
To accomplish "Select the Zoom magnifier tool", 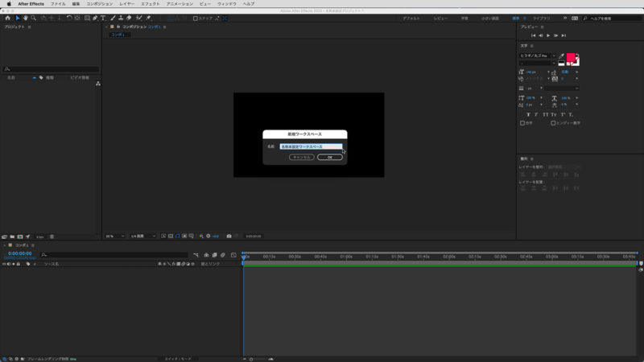I will [33, 17].
